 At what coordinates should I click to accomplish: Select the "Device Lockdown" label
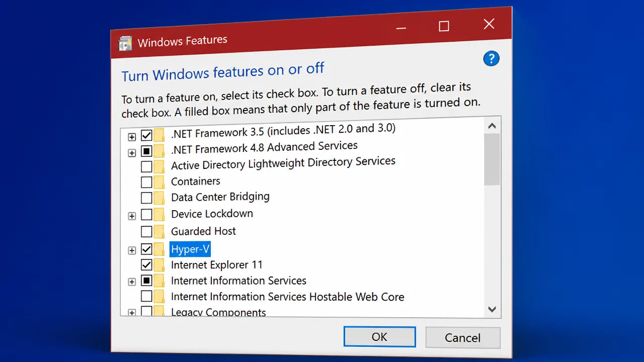pos(212,214)
